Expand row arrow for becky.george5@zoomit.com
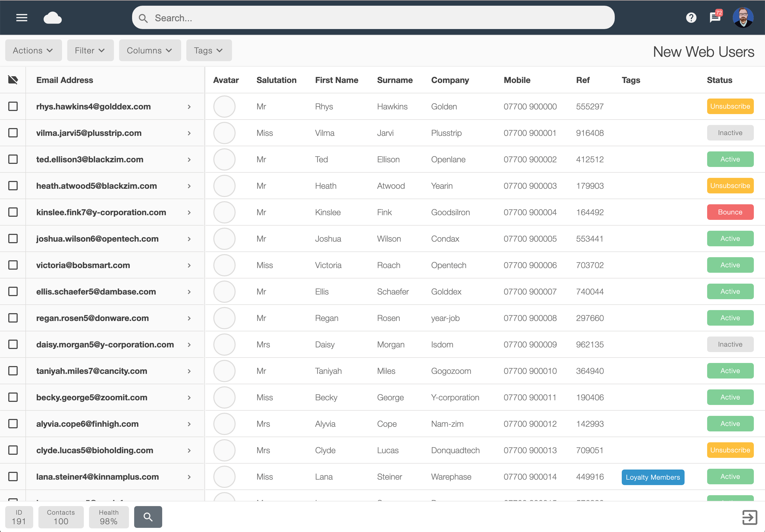765x532 pixels. 189,397
